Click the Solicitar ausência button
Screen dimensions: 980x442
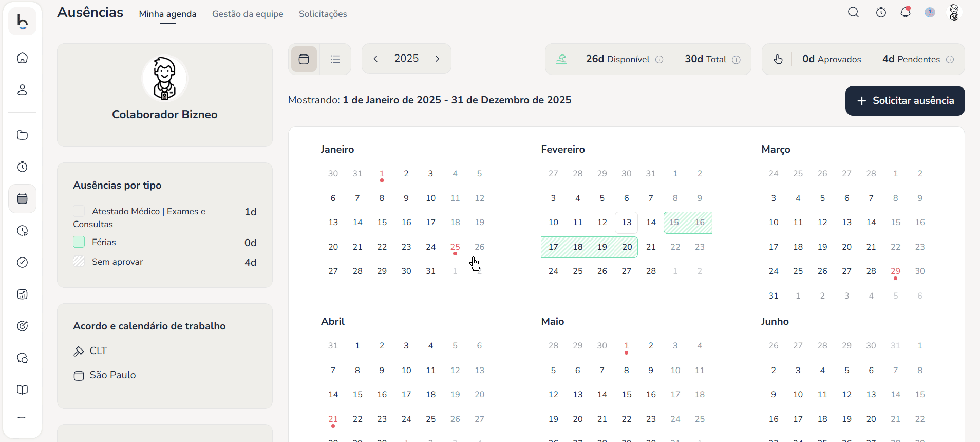click(x=904, y=101)
